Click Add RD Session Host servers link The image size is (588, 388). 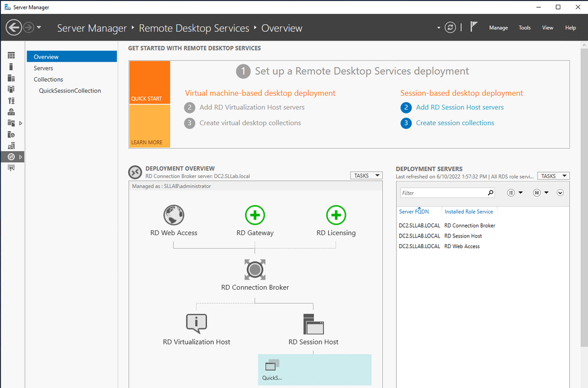click(x=460, y=107)
